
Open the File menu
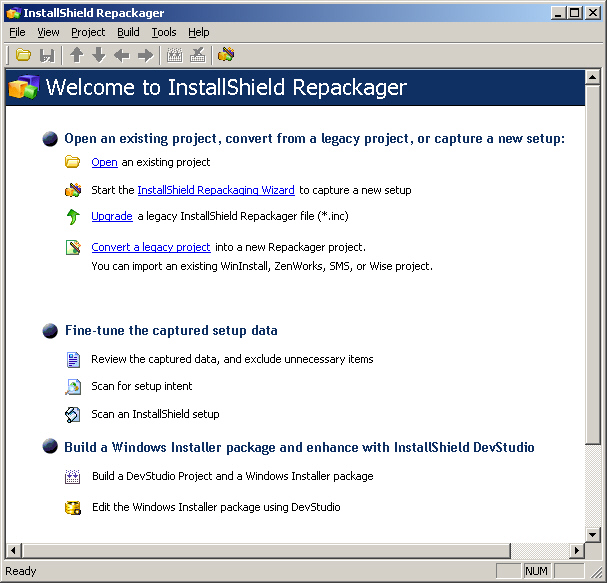17,32
